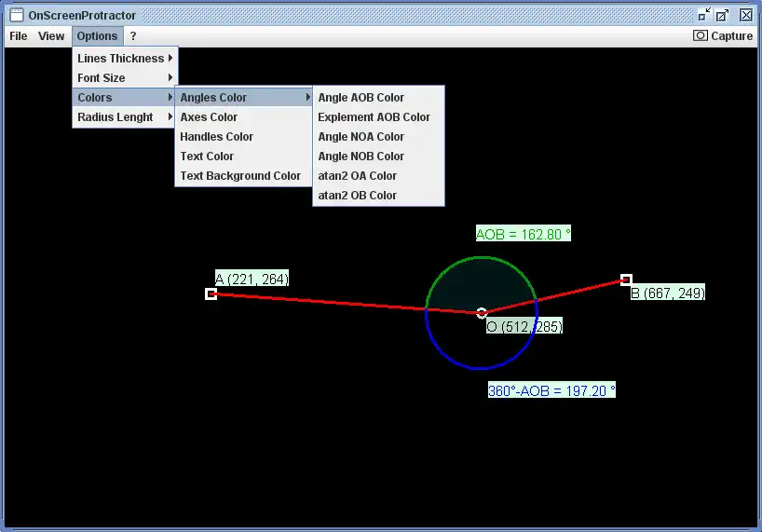The width and height of the screenshot is (762, 532).
Task: Pick Angle NOA Color
Action: tap(378, 137)
